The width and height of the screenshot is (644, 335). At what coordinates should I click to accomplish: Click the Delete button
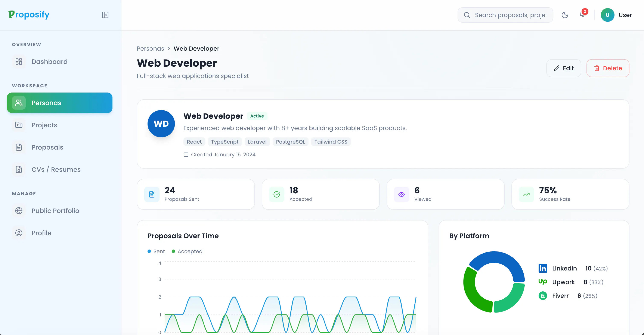608,68
